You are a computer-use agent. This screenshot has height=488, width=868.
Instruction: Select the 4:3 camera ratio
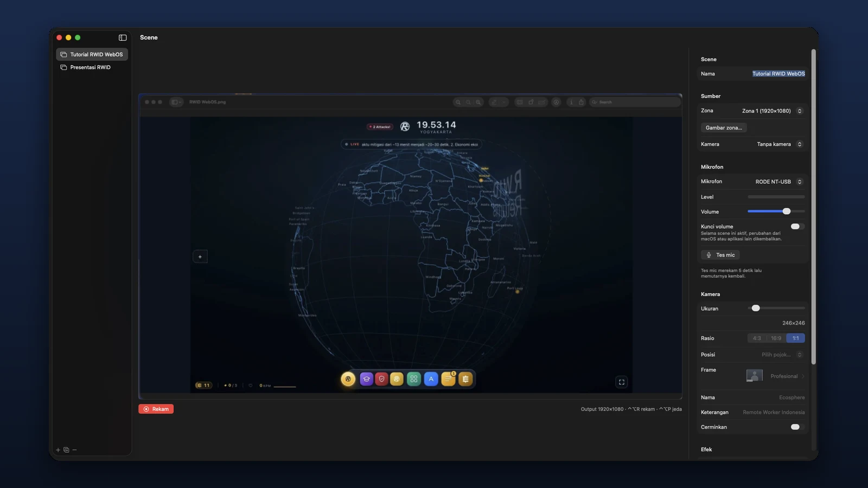coord(757,338)
